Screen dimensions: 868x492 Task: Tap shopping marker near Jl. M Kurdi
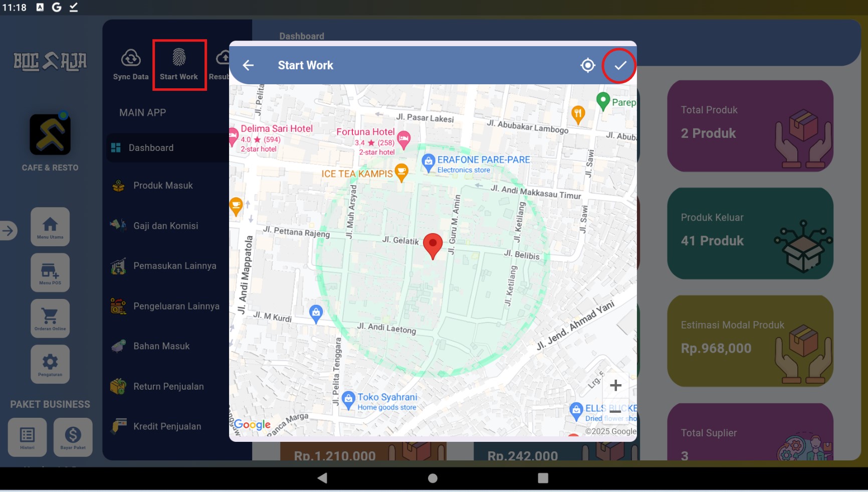click(316, 314)
